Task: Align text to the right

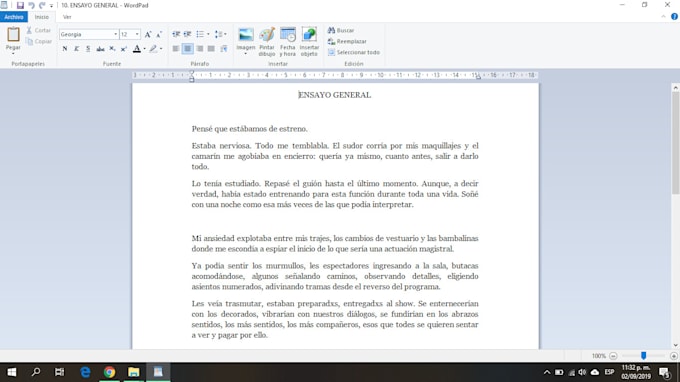Action: click(199, 49)
